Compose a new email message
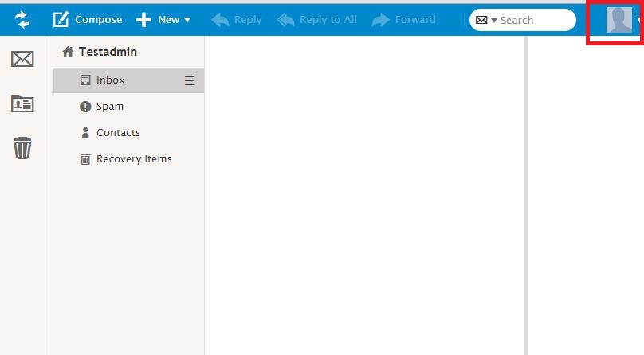Viewport: 644px width, 355px height. coord(88,19)
